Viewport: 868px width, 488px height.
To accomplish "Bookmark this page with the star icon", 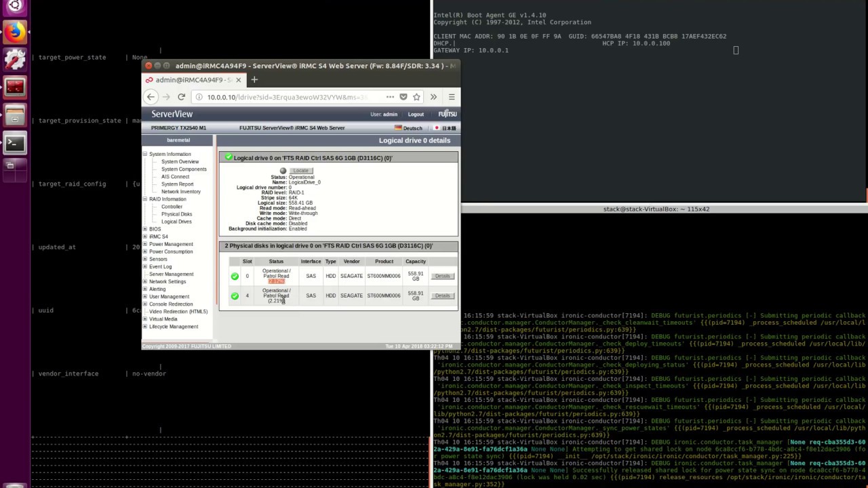I will (x=416, y=97).
